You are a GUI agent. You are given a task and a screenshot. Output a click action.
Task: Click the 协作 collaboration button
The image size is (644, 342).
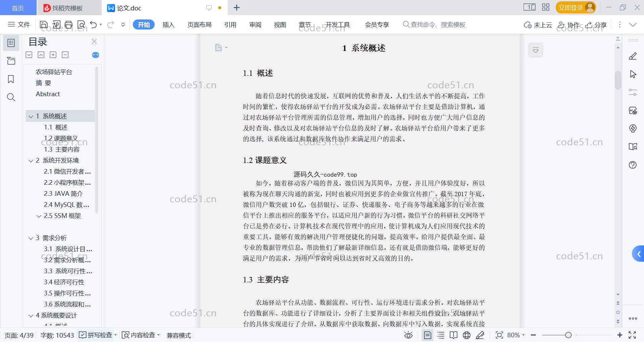[x=569, y=25]
